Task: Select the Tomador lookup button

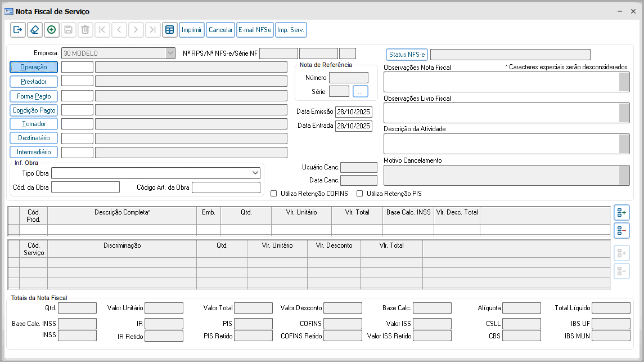Action: [x=34, y=124]
